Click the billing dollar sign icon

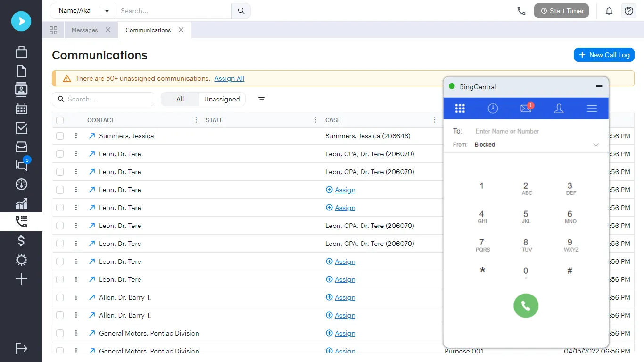point(21,241)
